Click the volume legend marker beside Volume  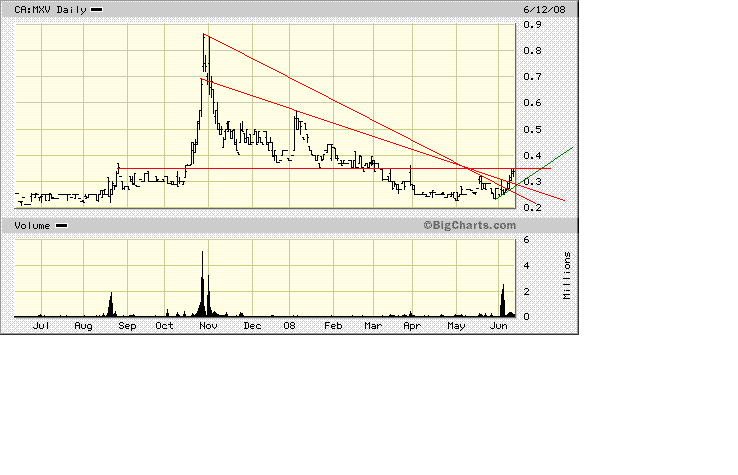(x=62, y=225)
